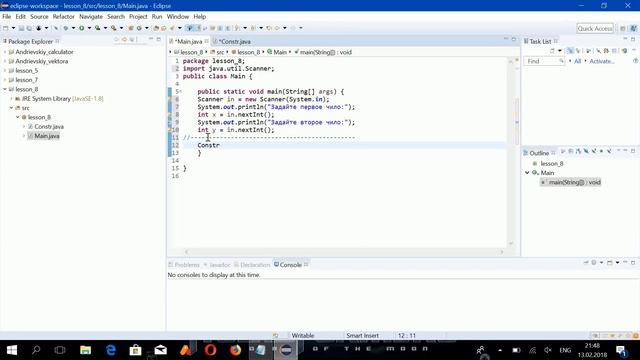This screenshot has width=640, height=360.
Task: Minimize the Package Explorer panel
Action: (151, 39)
